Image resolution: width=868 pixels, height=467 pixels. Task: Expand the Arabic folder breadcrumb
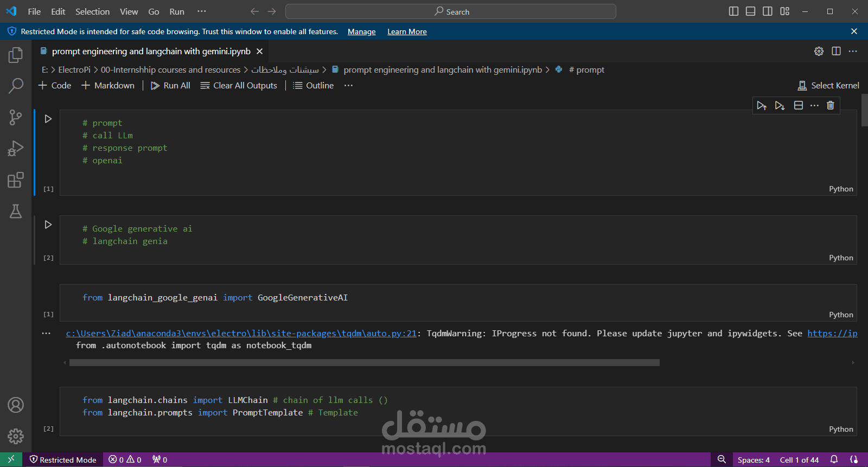[285, 70]
